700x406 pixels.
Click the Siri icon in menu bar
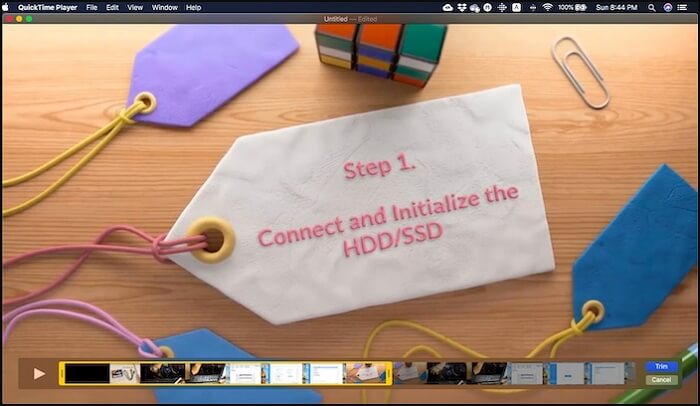[668, 7]
